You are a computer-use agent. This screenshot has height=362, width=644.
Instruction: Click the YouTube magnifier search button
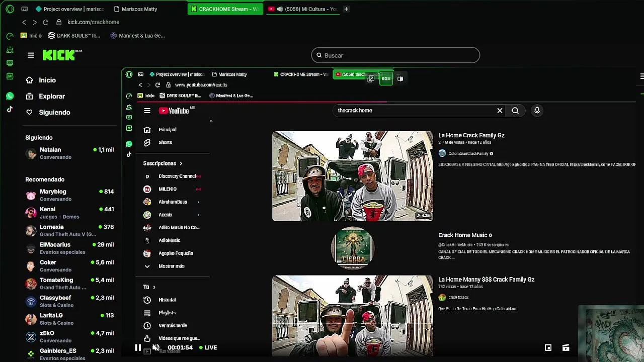click(x=515, y=111)
